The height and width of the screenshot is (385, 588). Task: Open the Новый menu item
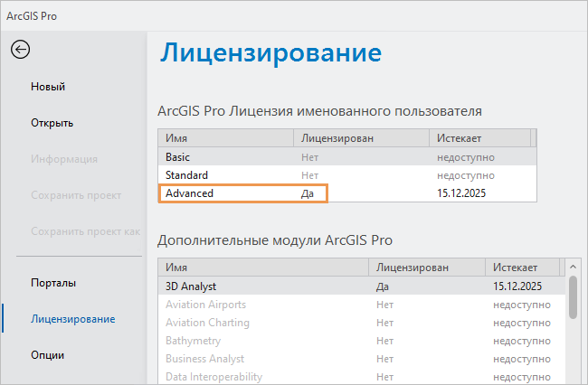click(48, 87)
